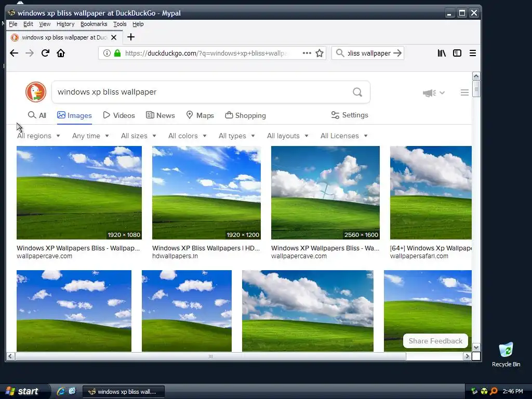The image size is (532, 399).
Task: Toggle the sidebar icon in the toolbar
Action: point(457,54)
